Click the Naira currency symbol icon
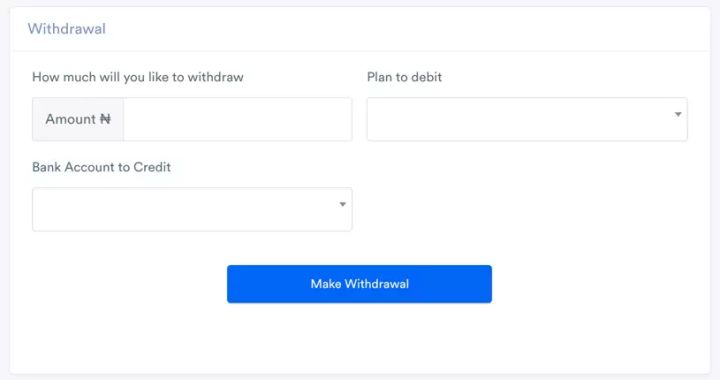 105,119
